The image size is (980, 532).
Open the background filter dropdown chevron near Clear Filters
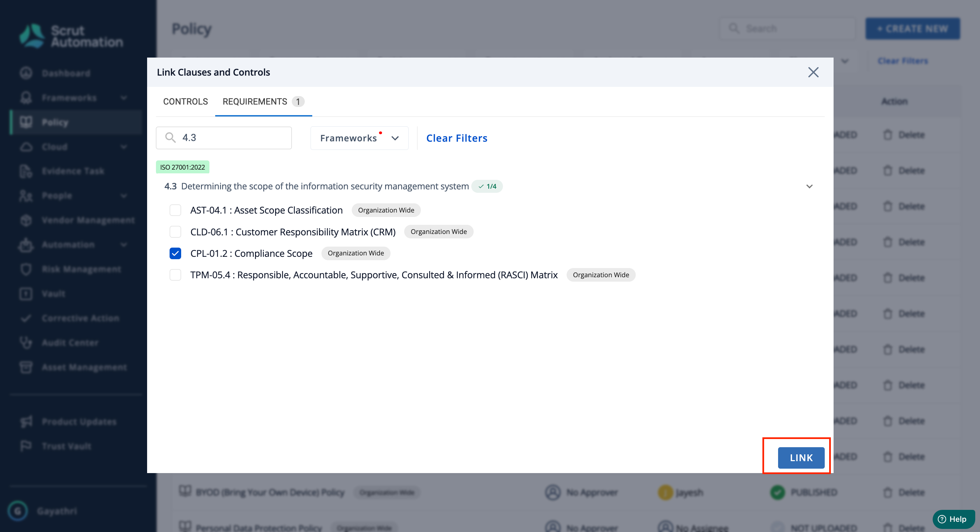(x=845, y=61)
